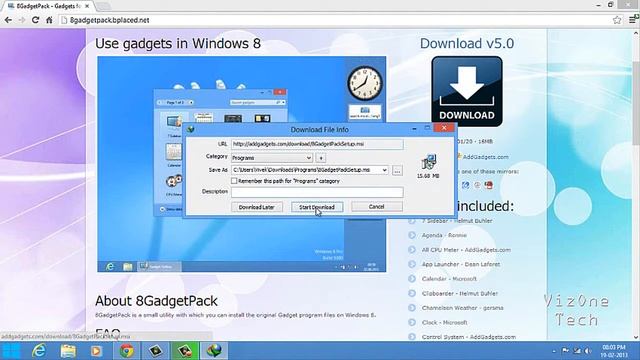Click the URL field in the dialog

click(317, 144)
